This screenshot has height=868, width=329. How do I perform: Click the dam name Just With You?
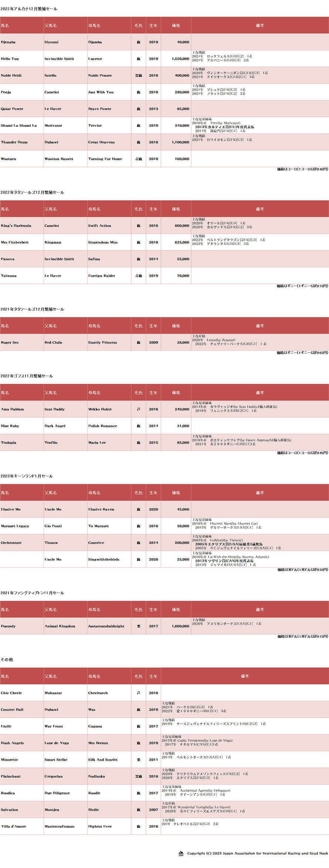101,92
